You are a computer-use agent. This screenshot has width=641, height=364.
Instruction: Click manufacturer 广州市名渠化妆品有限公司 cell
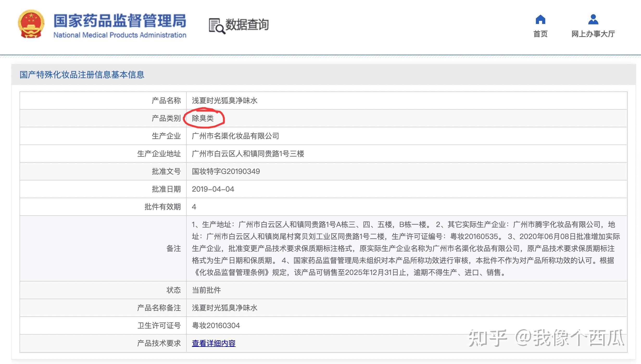pyautogui.click(x=235, y=136)
